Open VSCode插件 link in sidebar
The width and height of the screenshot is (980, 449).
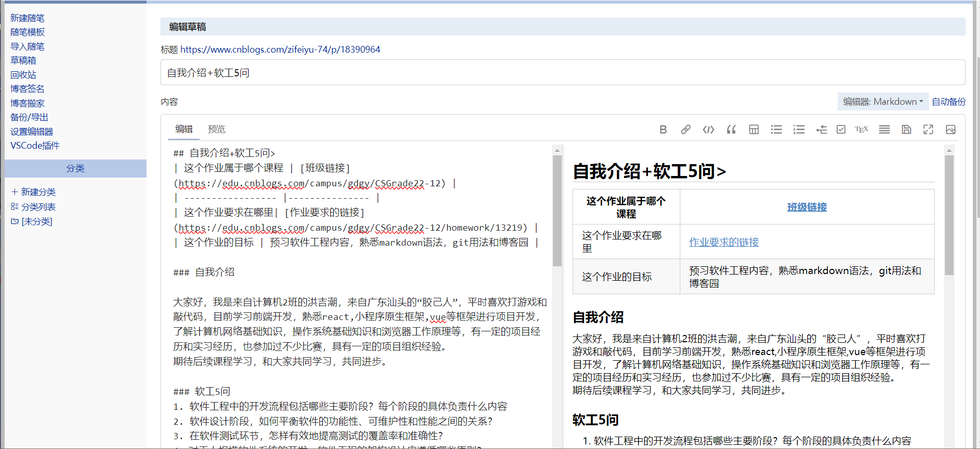[35, 146]
